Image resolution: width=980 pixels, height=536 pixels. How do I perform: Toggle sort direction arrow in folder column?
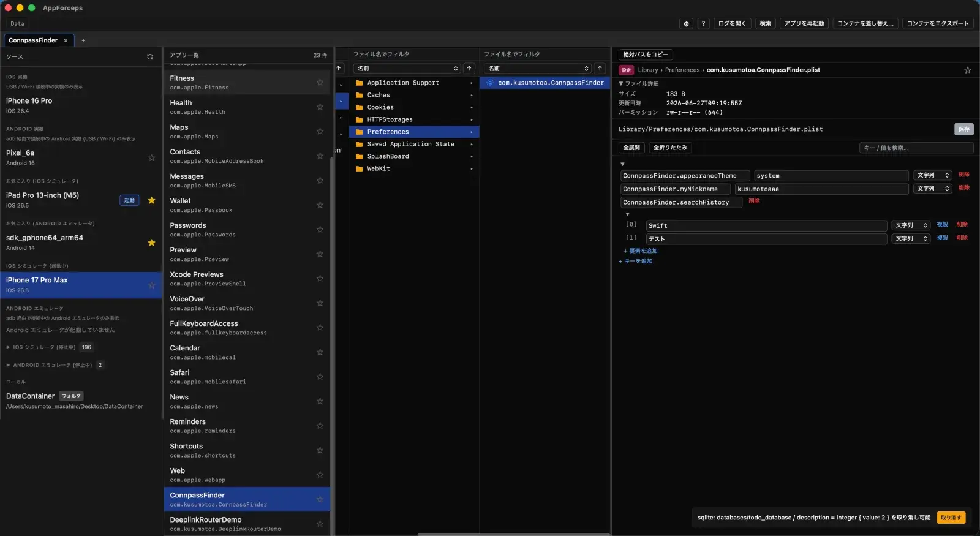(469, 68)
